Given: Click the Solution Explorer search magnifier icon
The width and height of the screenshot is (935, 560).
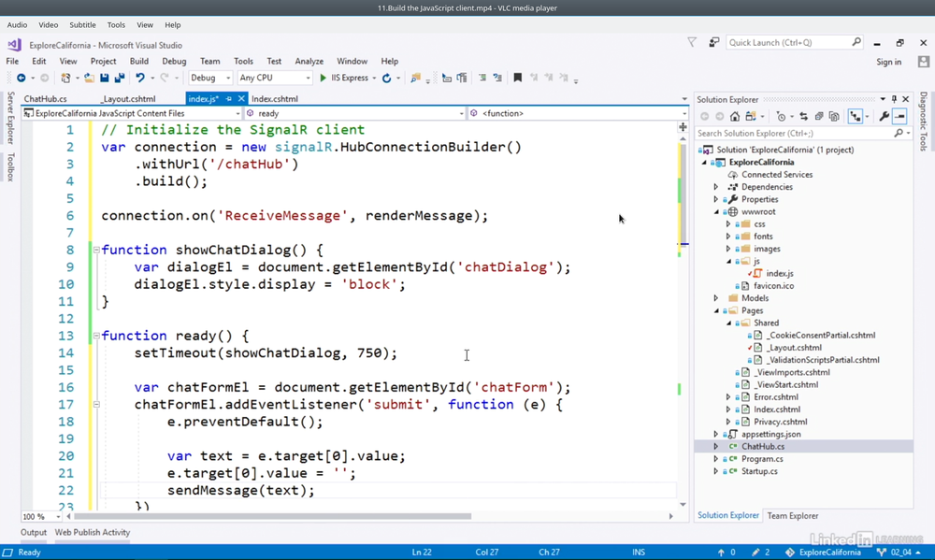Looking at the screenshot, I should point(899,134).
